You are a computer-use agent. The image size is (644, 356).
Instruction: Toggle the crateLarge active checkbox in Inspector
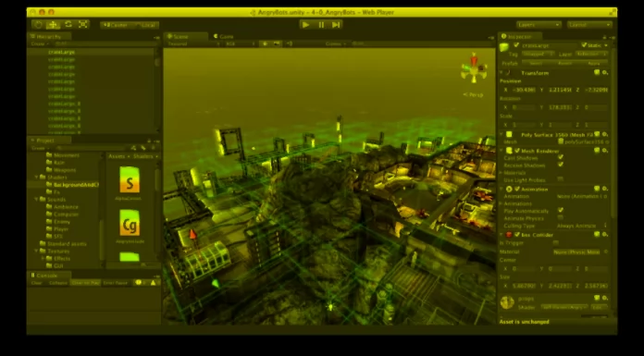click(x=516, y=45)
